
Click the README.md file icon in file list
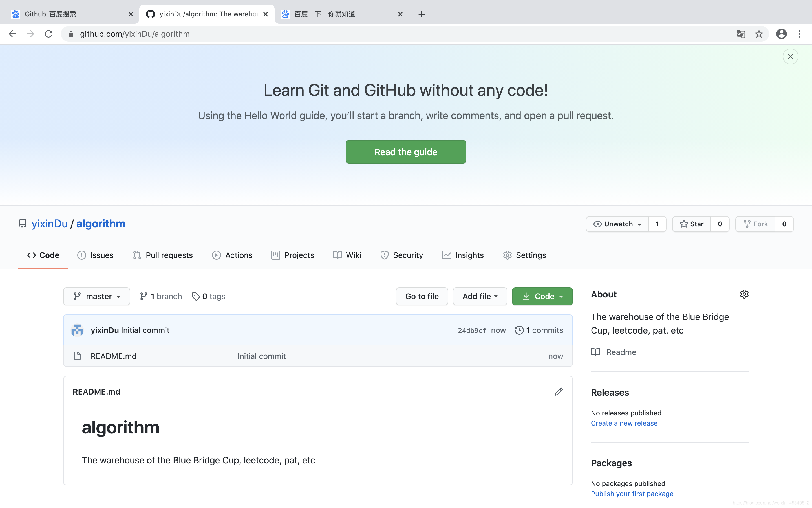pyautogui.click(x=77, y=356)
